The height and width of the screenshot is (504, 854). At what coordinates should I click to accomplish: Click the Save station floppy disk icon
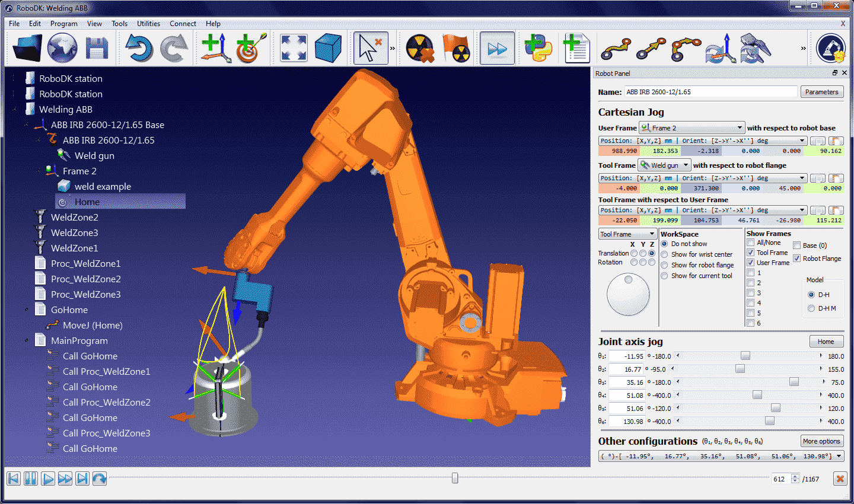click(97, 49)
